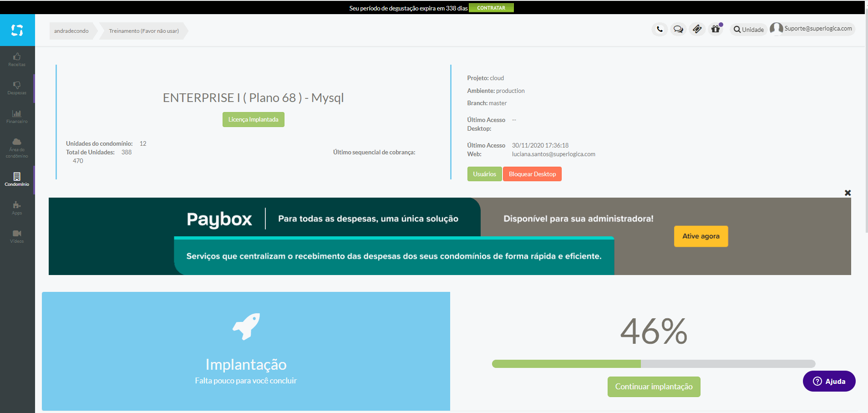Image resolution: width=868 pixels, height=413 pixels.
Task: Click the Licença Implantada button
Action: 253,120
